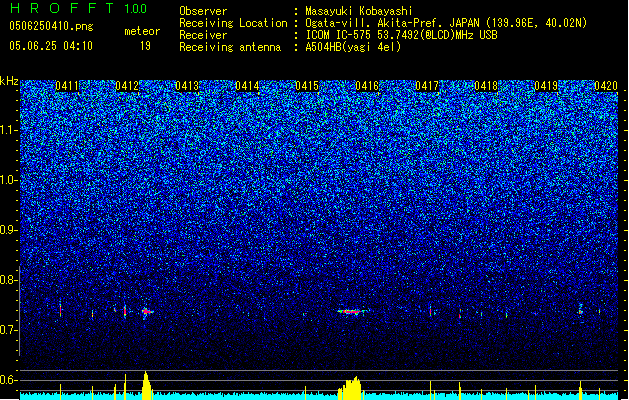
Task: Select ICOM IC-575 53.7492 MHz USB text
Action: [x=401, y=35]
